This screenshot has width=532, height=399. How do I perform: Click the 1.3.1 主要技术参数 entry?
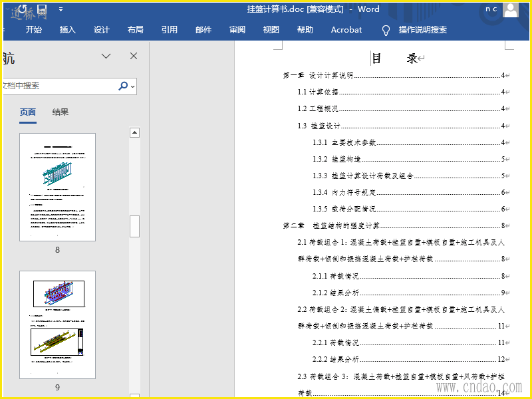coord(409,142)
